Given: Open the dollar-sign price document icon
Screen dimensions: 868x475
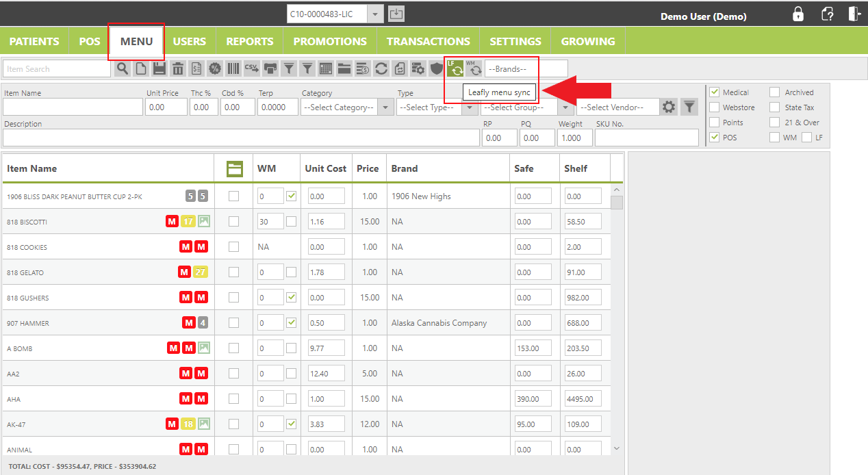Looking at the screenshot, I should click(x=196, y=68).
